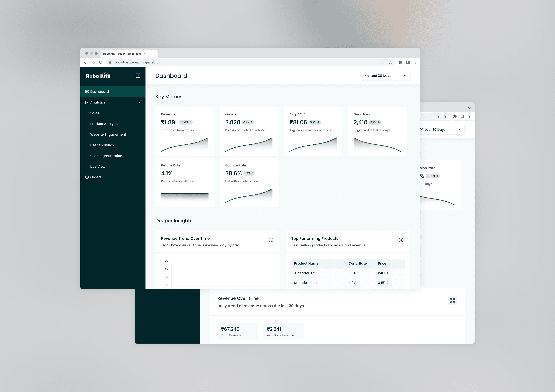Bookmark the page via the star icon

pyautogui.click(x=390, y=62)
